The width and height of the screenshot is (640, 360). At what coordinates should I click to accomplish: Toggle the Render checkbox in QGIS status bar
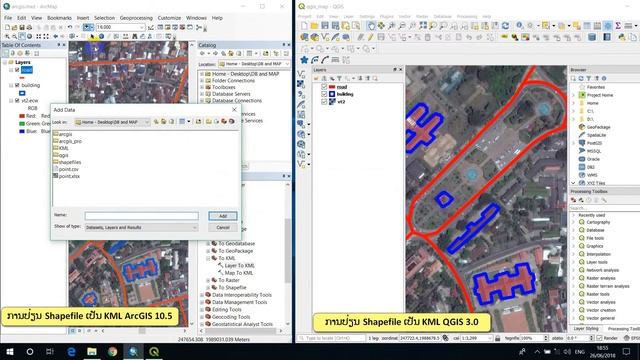[x=599, y=338]
